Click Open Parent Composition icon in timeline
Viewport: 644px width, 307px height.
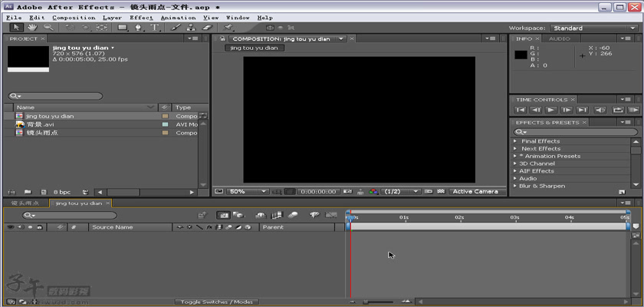click(202, 215)
